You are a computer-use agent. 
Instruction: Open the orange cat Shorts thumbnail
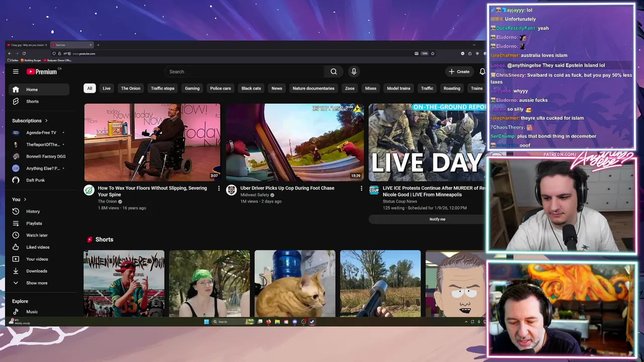click(x=295, y=284)
